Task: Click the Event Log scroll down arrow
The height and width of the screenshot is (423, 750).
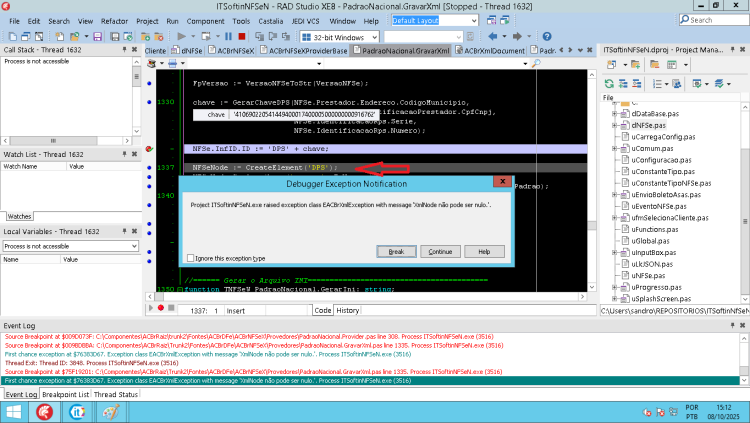Action: 744,380
